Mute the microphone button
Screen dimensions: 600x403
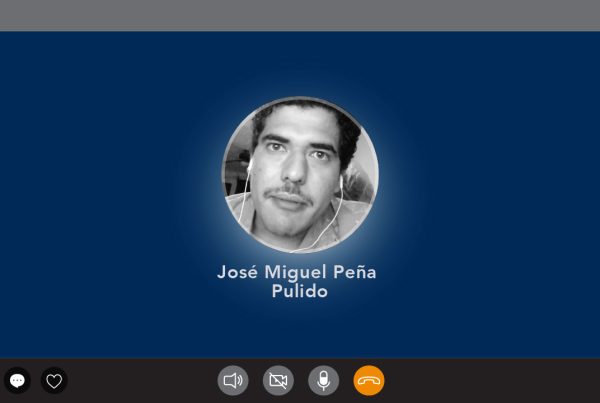[x=324, y=380]
